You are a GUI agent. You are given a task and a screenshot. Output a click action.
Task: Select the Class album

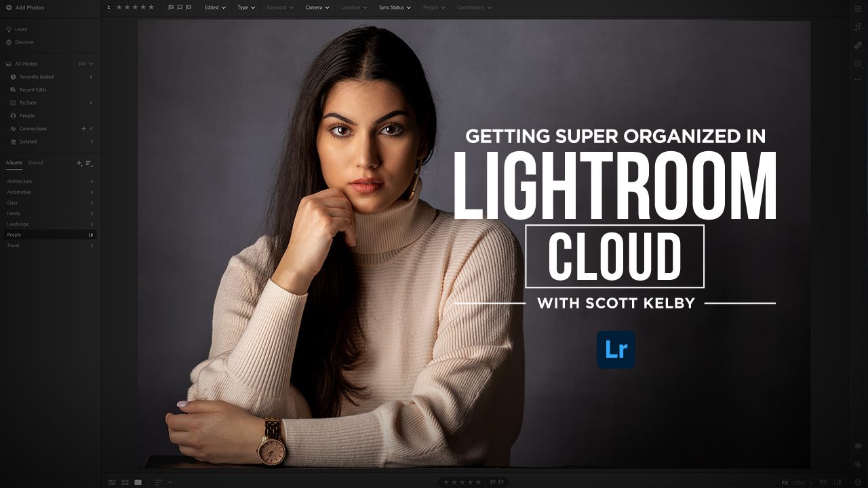(50, 203)
